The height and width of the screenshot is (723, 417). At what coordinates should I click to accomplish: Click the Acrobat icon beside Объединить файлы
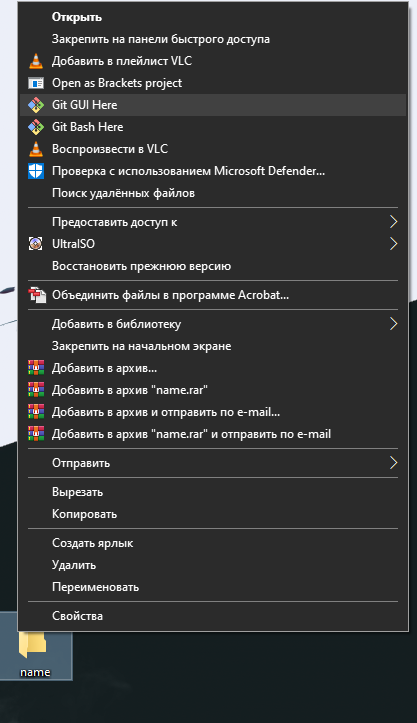coord(37,295)
